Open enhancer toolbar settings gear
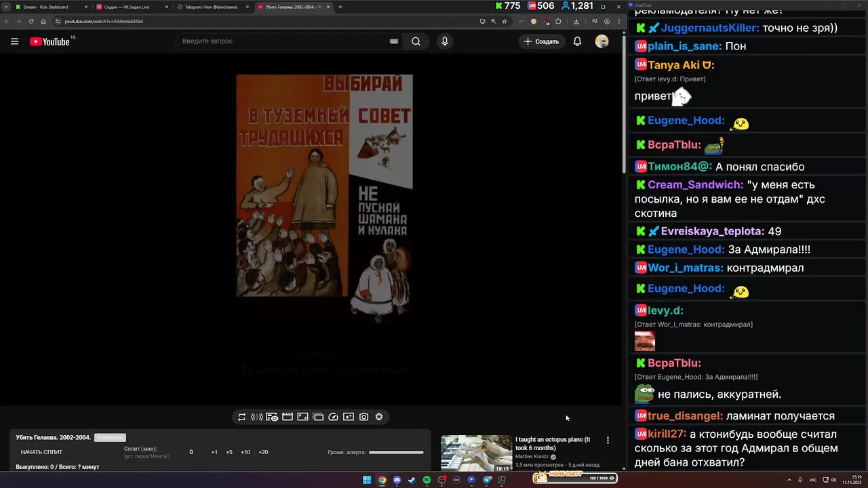The height and width of the screenshot is (488, 868). coord(379,417)
